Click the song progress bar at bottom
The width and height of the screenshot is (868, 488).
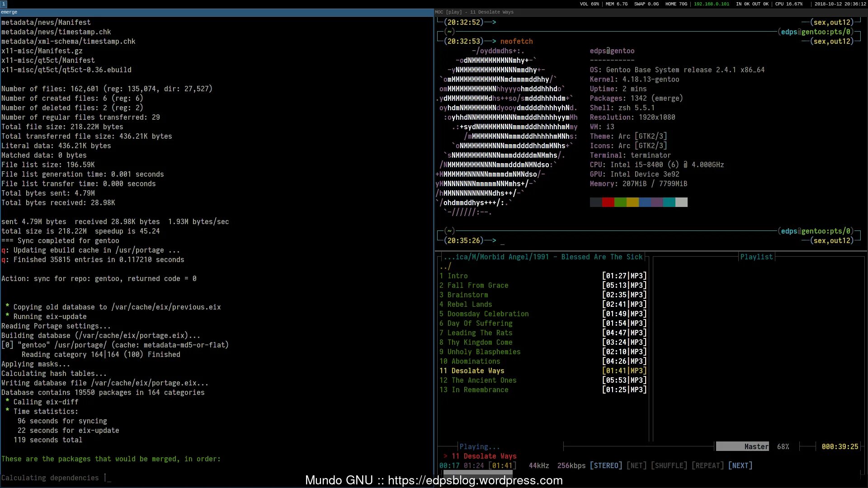coord(477,473)
